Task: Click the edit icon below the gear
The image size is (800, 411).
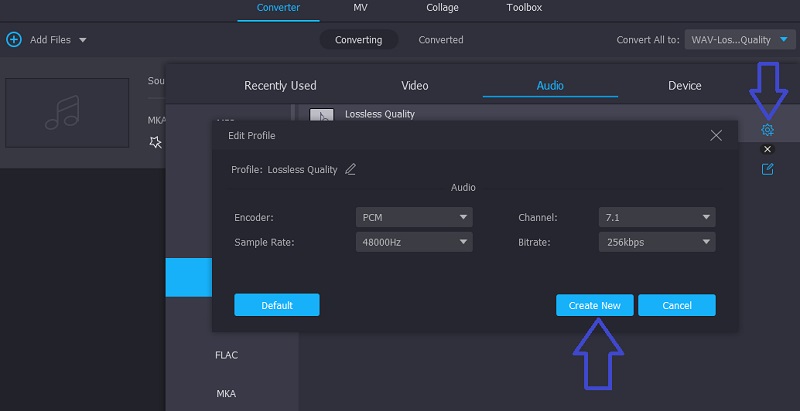Action: coord(767,169)
